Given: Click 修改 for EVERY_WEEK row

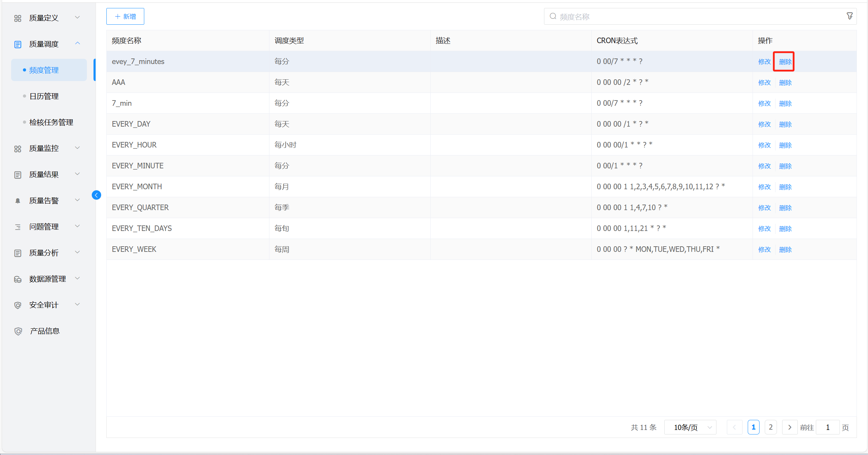Looking at the screenshot, I should 764,249.
